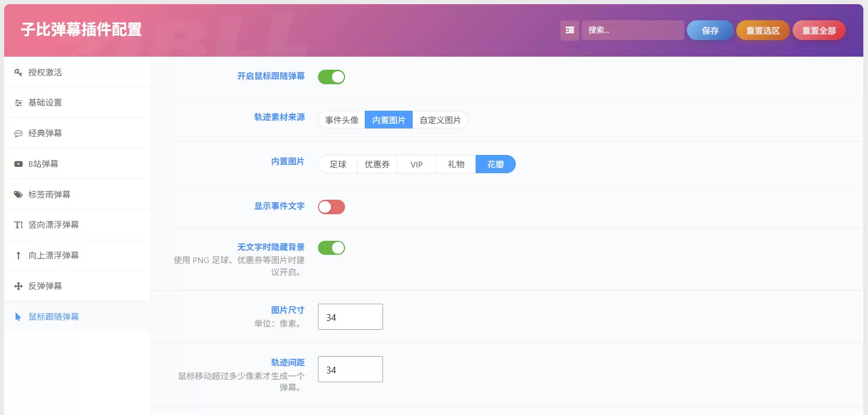Click the up-arrow icon for 向上漂浮弹幕
Image resolution: width=868 pixels, height=415 pixels.
[18, 255]
